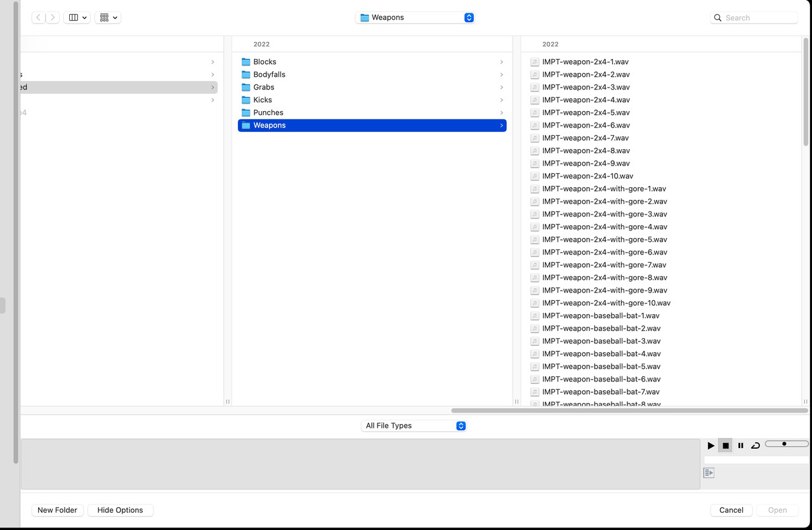
Task: Click the New Folder button
Action: [57, 510]
